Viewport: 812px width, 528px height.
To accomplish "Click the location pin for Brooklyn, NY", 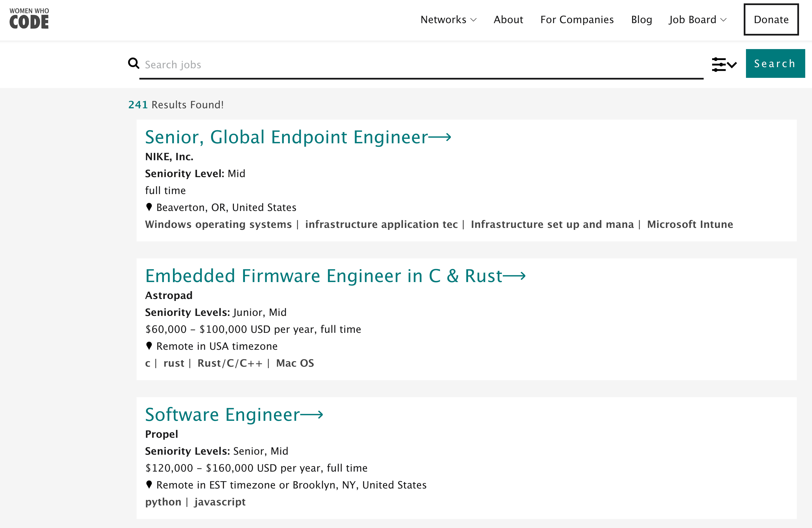I will (x=149, y=485).
